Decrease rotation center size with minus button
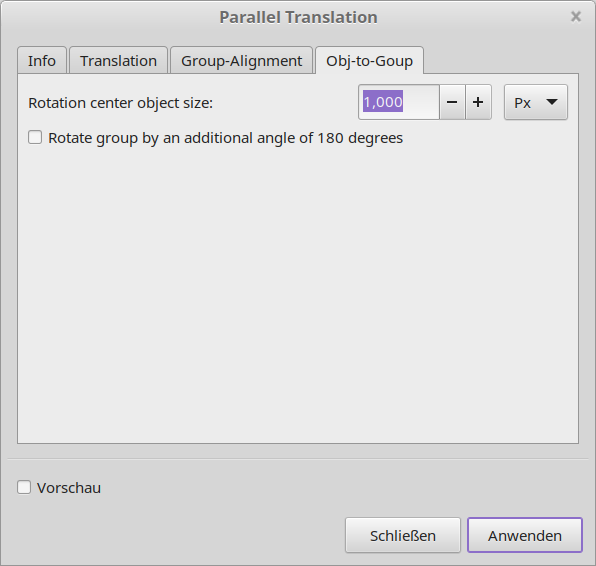This screenshot has width=596, height=566. tap(452, 102)
